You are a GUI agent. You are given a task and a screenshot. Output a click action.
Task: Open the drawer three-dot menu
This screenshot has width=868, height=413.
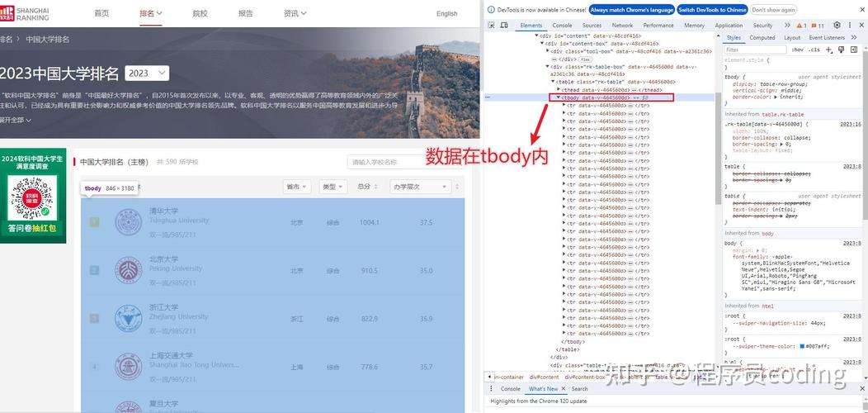(x=490, y=388)
